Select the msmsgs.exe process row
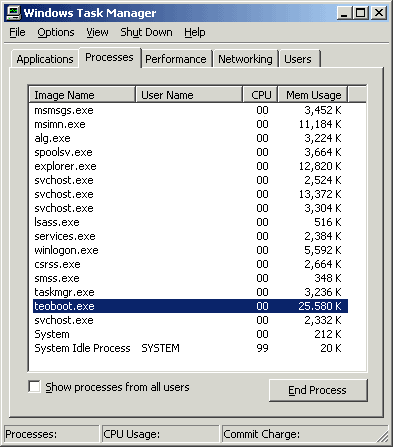Image resolution: width=393 pixels, height=447 pixels. click(190, 110)
